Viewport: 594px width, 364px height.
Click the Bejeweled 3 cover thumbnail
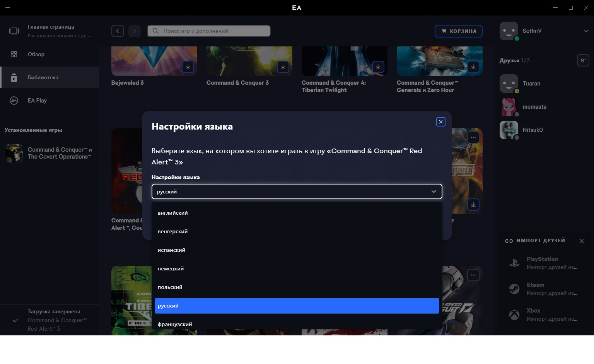(154, 61)
